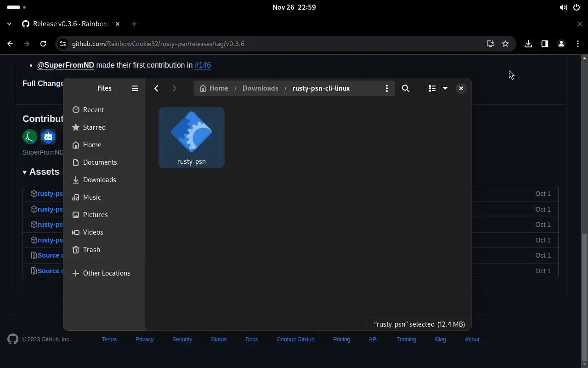588x368 pixels.
Task: Open Pictures in Files sidebar
Action: (x=105, y=215)
